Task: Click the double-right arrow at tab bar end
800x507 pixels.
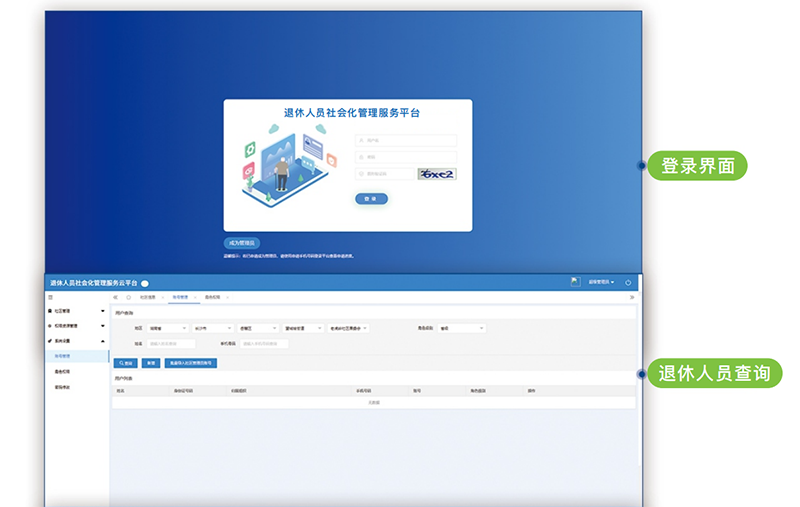Action: point(631,297)
